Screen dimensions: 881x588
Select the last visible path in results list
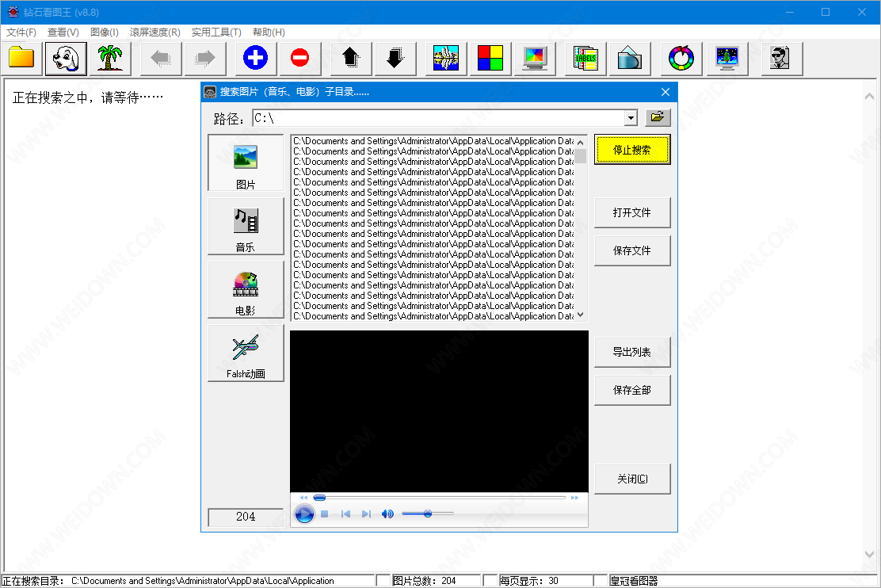pyautogui.click(x=433, y=316)
